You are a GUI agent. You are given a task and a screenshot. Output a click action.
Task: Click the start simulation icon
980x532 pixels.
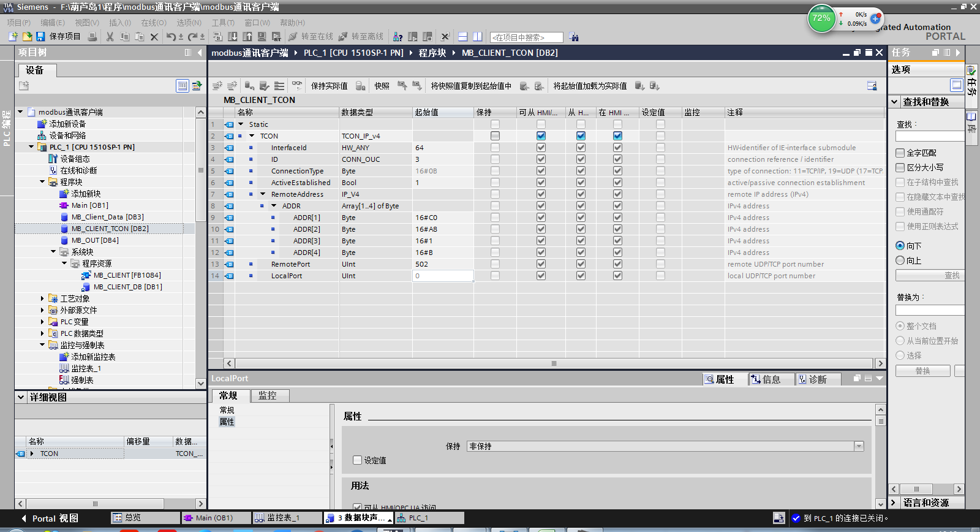click(262, 37)
